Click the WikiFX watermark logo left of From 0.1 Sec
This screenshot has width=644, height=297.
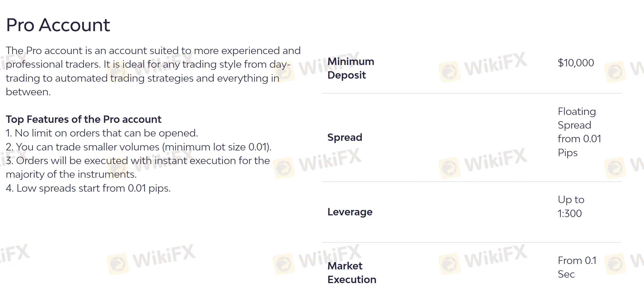point(483,259)
